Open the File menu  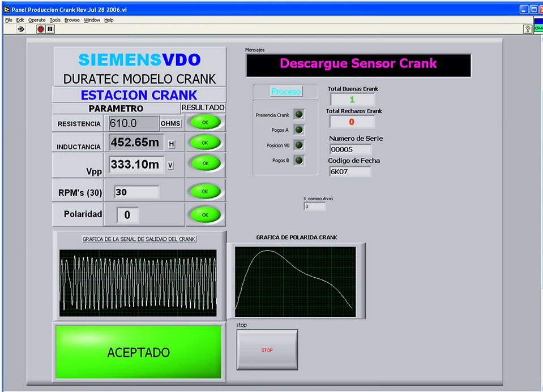(x=8, y=20)
